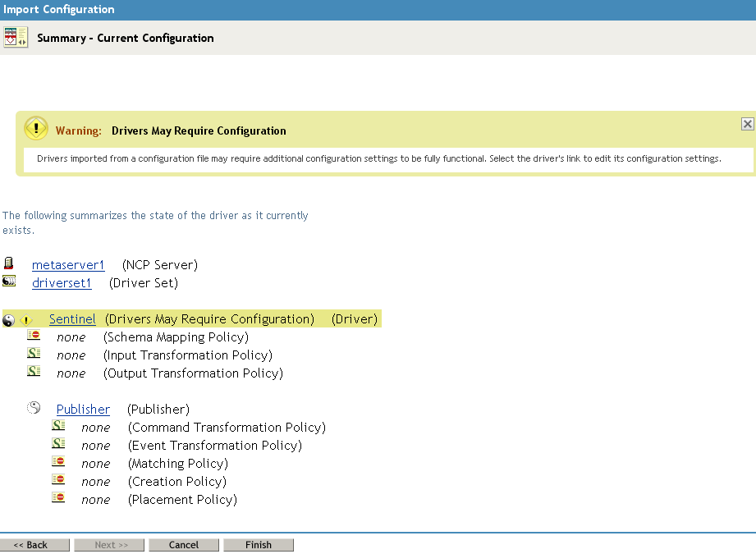Cancel the import configuration
756x554 pixels.
pyautogui.click(x=184, y=545)
